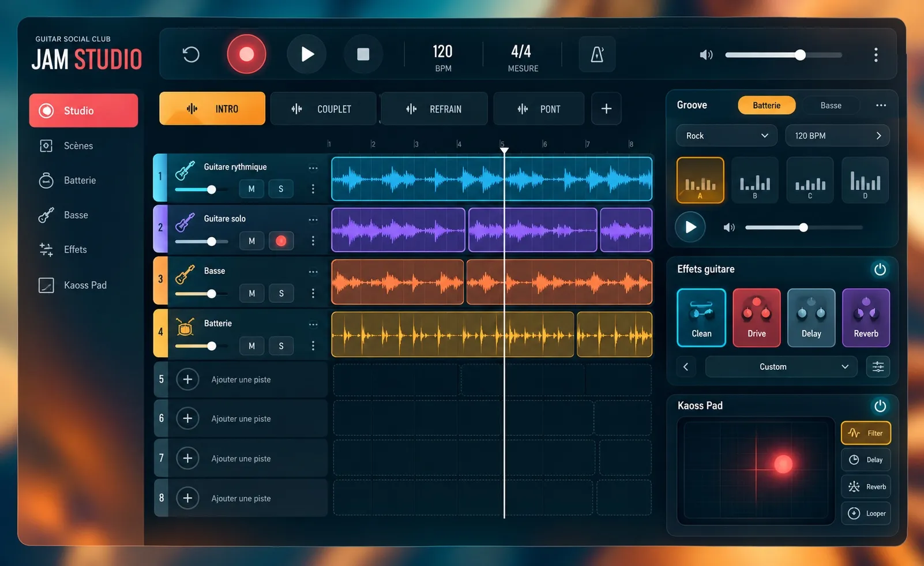Click the Guitare rythmique track instrument icon
Screen dimensions: 924x566
pyautogui.click(x=185, y=171)
